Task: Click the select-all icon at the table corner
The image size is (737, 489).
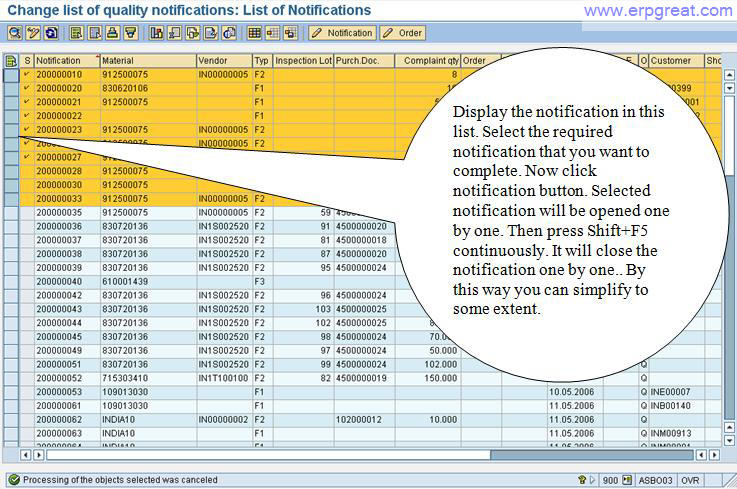Action: coord(11,61)
